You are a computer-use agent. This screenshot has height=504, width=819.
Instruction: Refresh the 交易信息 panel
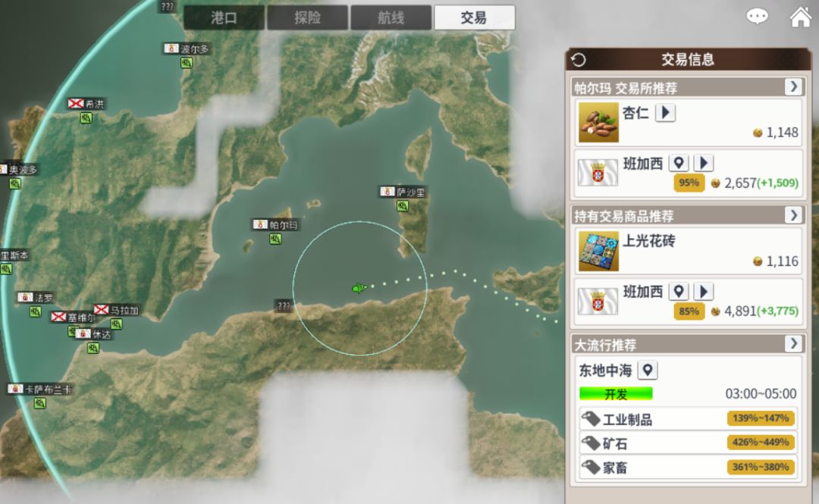(579, 60)
